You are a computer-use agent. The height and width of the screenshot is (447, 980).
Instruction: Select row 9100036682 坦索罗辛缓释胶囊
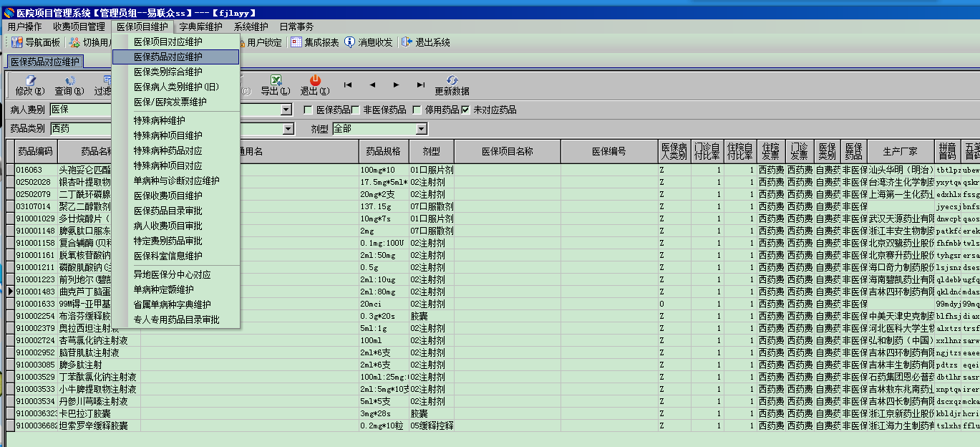pos(493,426)
